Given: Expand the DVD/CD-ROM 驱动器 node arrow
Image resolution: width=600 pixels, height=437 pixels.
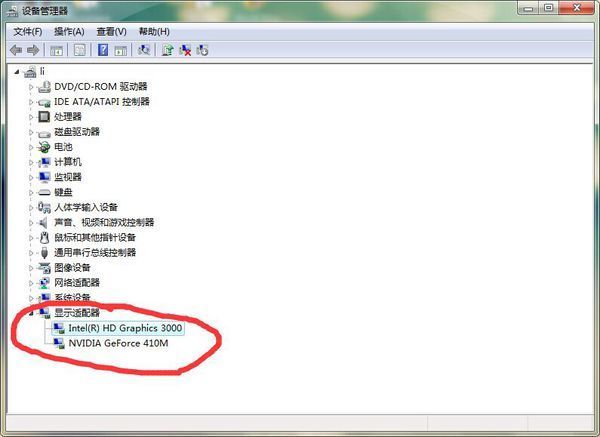Looking at the screenshot, I should click(31, 87).
